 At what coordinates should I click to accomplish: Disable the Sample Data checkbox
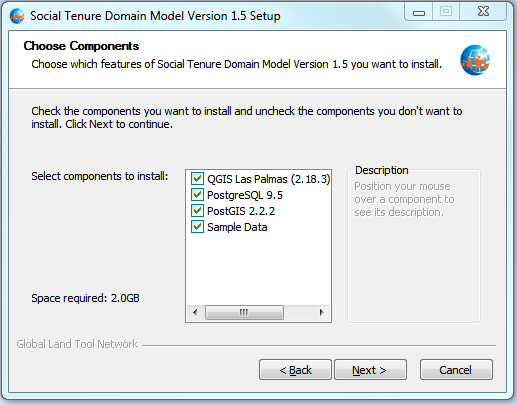(x=197, y=227)
